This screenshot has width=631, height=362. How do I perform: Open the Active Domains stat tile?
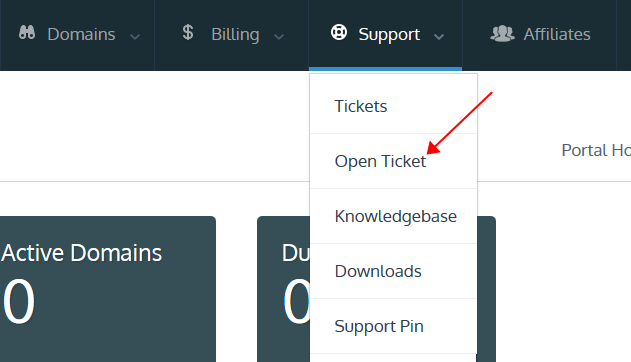[x=108, y=289]
